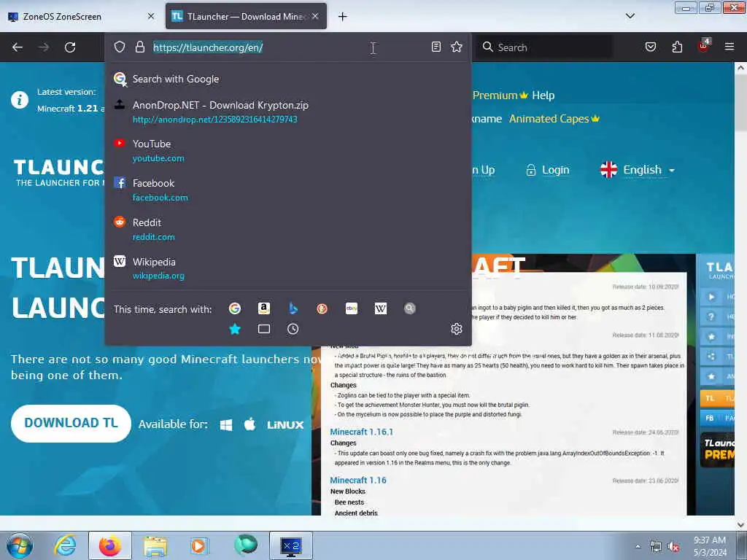Open AnonDrop.NET Download Krypton.zip suggestion
This screenshot has height=560, width=747.
point(288,112)
